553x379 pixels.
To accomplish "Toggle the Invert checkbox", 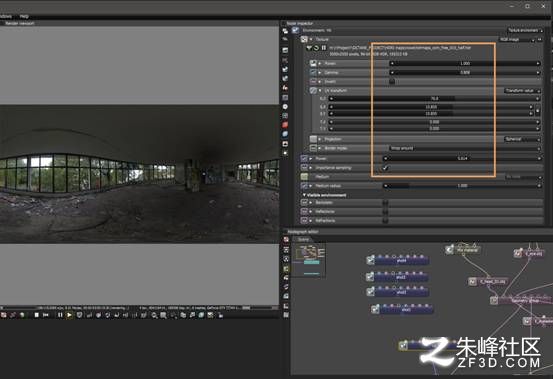I will coord(392,81).
